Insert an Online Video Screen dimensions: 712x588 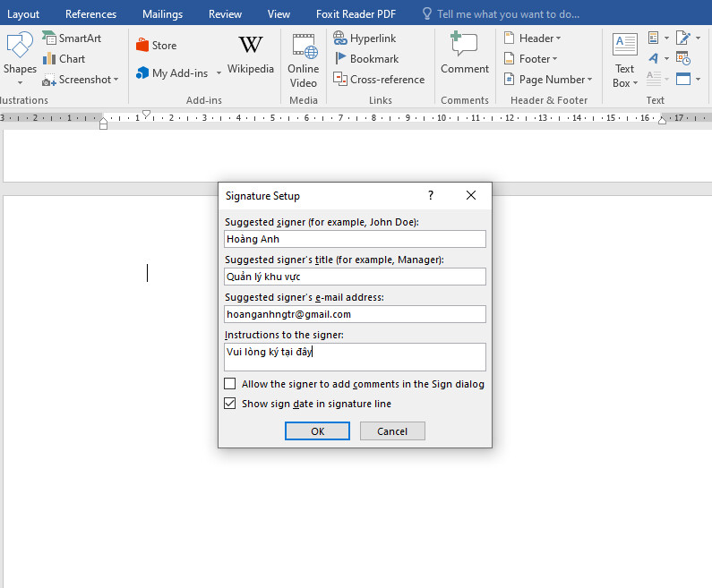pyautogui.click(x=304, y=61)
